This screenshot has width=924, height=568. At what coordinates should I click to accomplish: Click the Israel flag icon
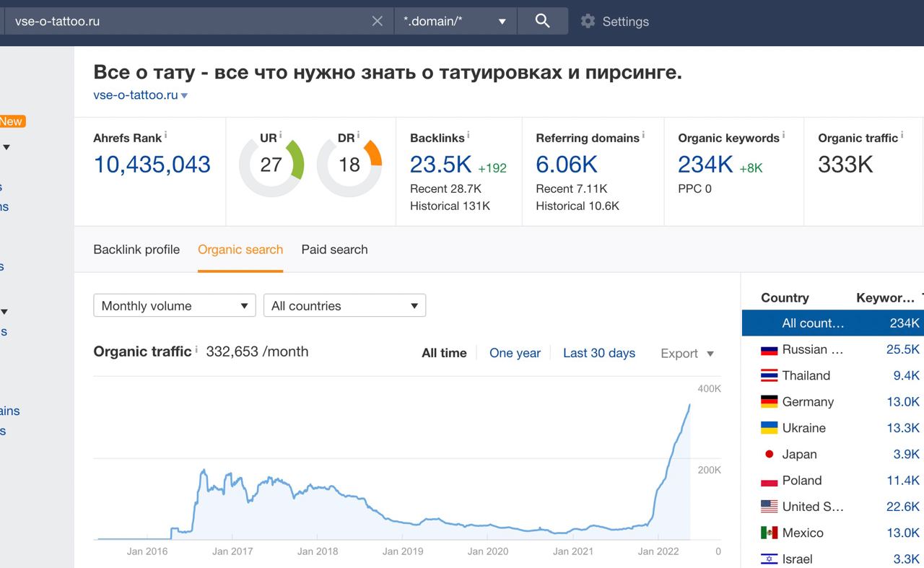tap(769, 559)
